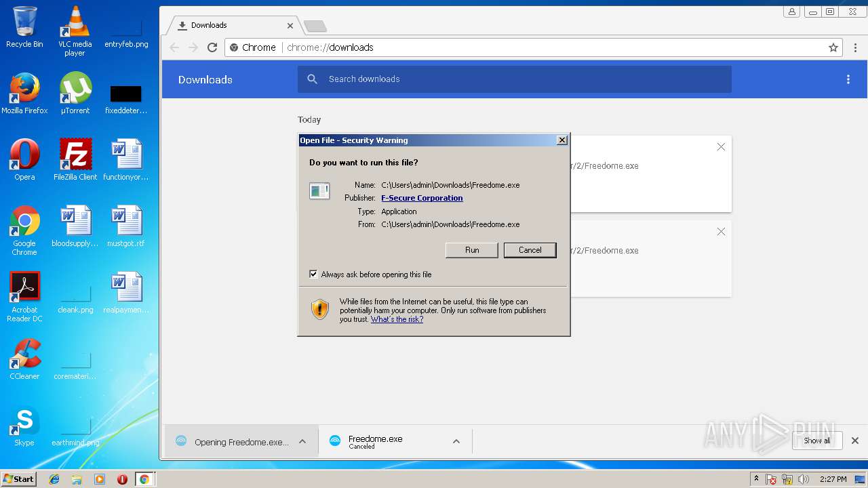
Task: Expand options for Opening Freedome.exe download
Action: click(302, 441)
